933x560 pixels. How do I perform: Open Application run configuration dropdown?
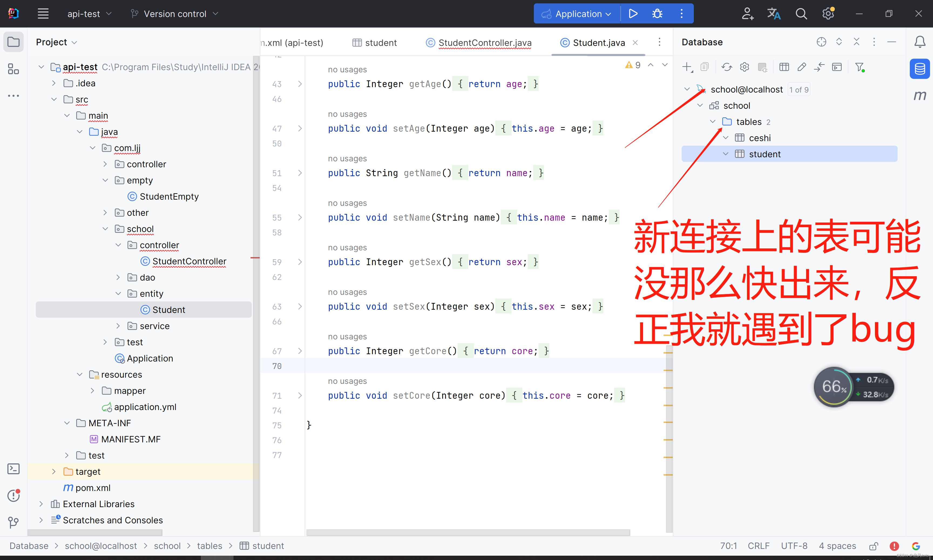tap(577, 14)
